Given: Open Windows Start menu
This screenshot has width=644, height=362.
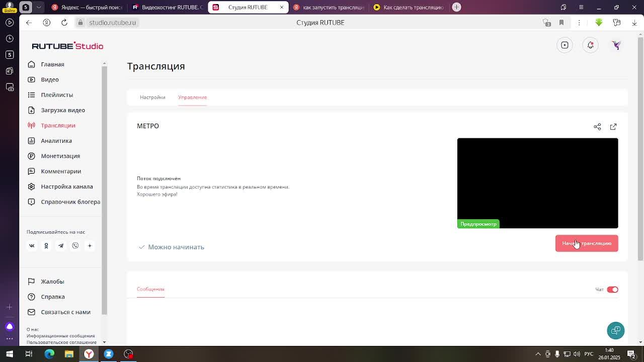Looking at the screenshot, I should tap(9, 354).
